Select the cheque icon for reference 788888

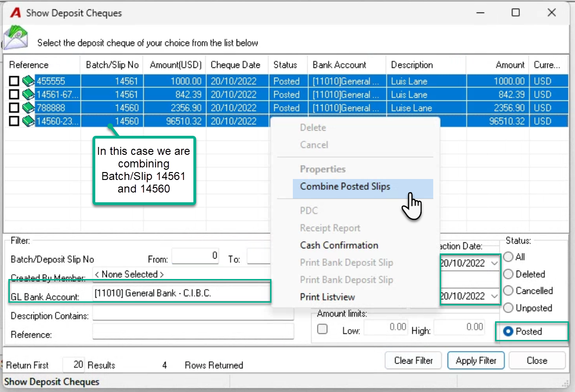coord(28,108)
